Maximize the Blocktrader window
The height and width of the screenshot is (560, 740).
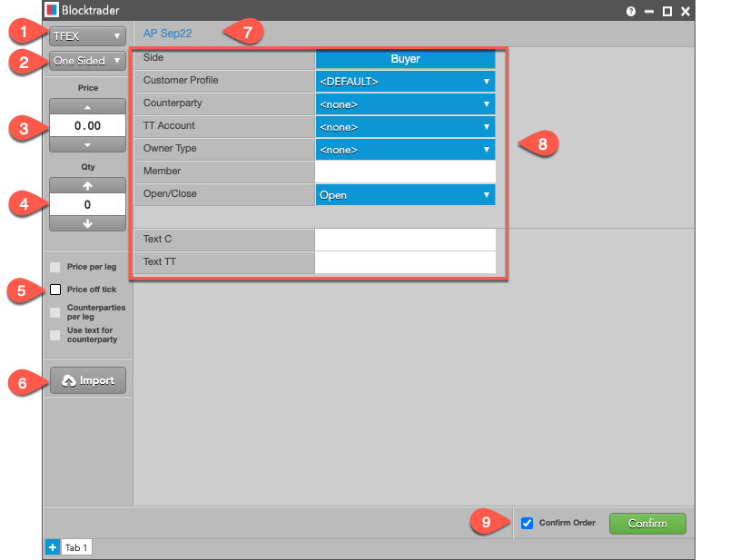(667, 11)
